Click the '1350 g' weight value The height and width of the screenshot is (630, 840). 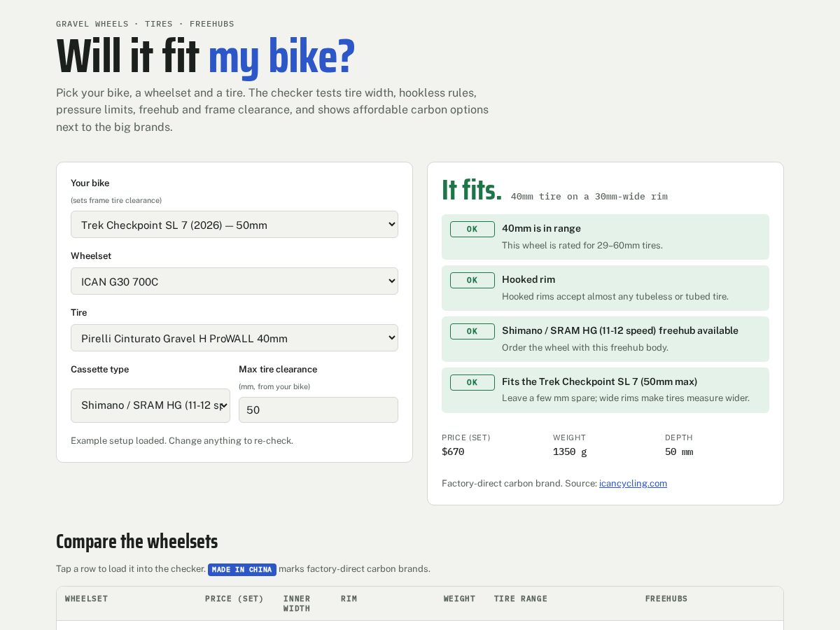click(570, 451)
